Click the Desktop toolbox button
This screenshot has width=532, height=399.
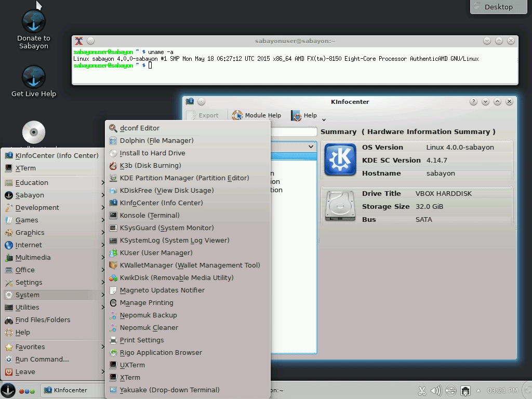pos(498,7)
